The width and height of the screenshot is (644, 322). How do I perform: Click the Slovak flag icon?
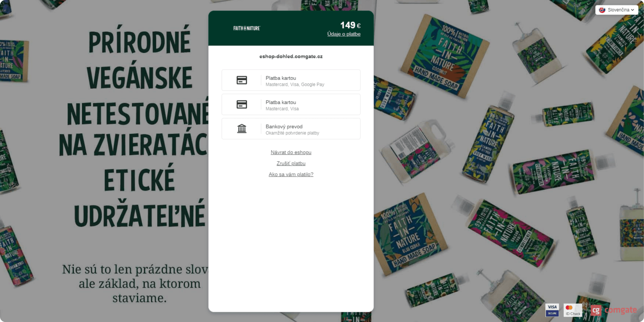pos(602,10)
